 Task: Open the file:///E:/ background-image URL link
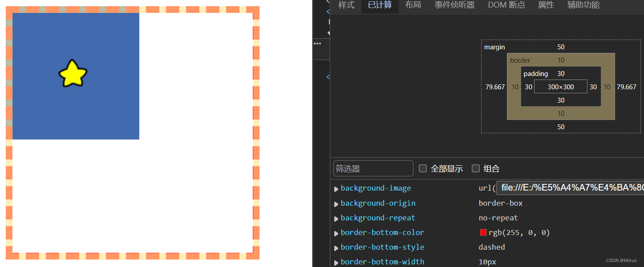(570, 187)
